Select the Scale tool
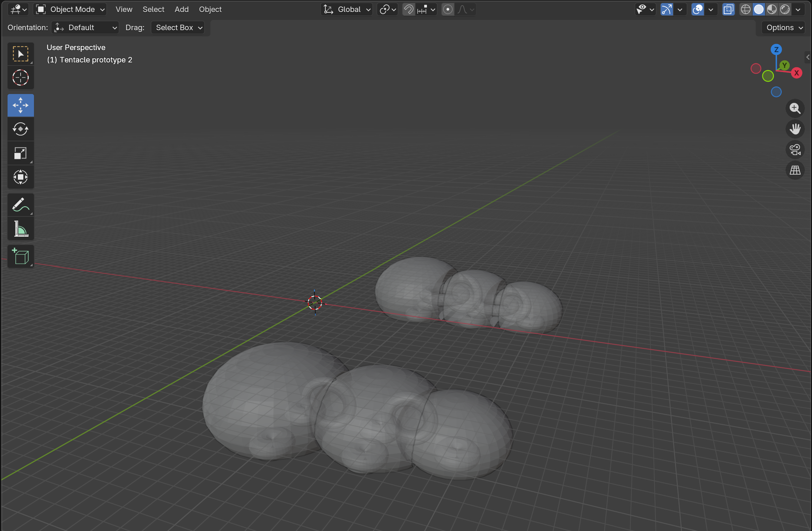 21,153
